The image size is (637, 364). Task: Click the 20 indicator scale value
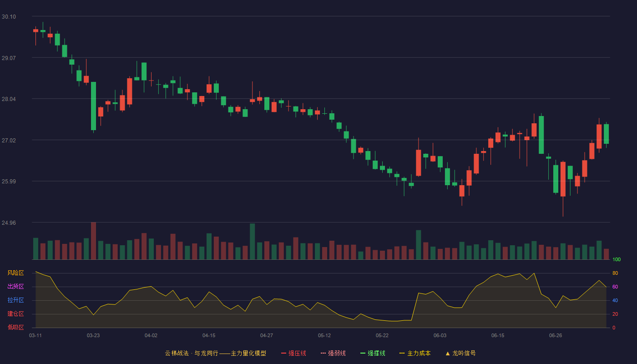tap(615, 314)
